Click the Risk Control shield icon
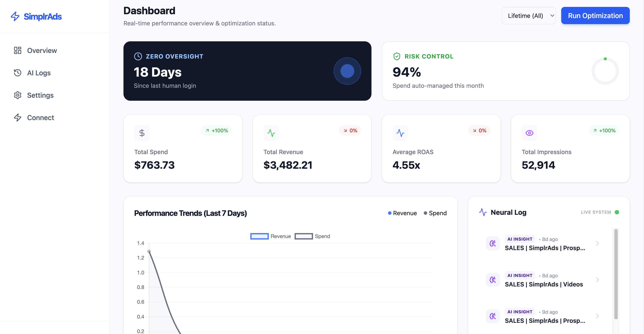The height and width of the screenshot is (334, 644). click(x=396, y=56)
